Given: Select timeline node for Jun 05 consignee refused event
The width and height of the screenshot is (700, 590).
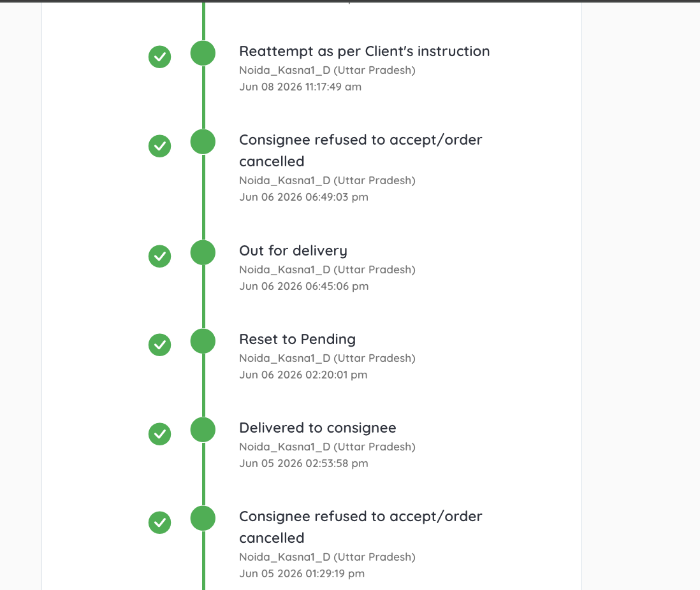Looking at the screenshot, I should pos(203,518).
